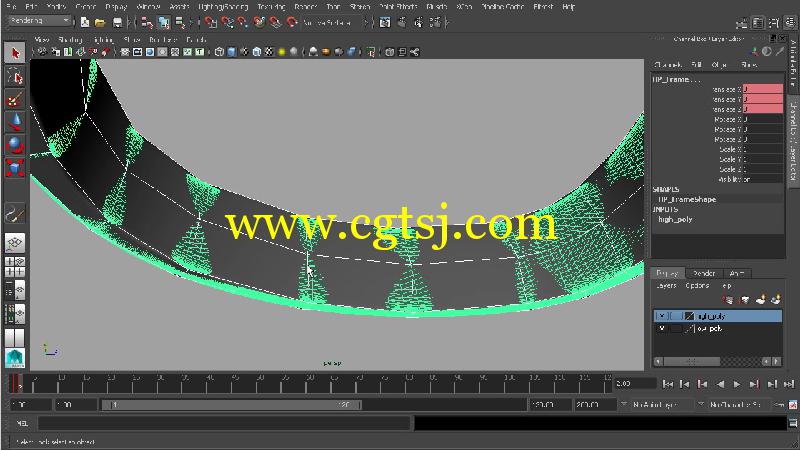Click the Textured display checker icon
This screenshot has width=800, height=450.
point(269,52)
